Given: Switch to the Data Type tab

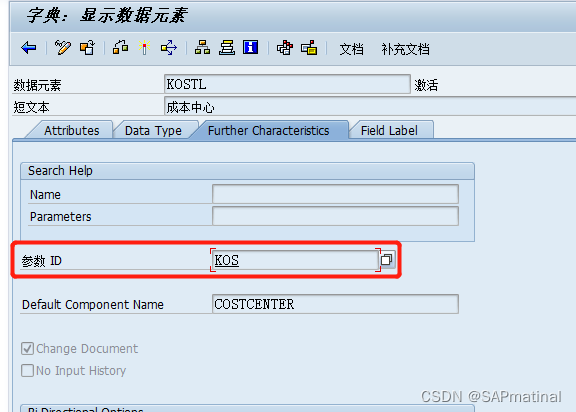Looking at the screenshot, I should coord(153,130).
